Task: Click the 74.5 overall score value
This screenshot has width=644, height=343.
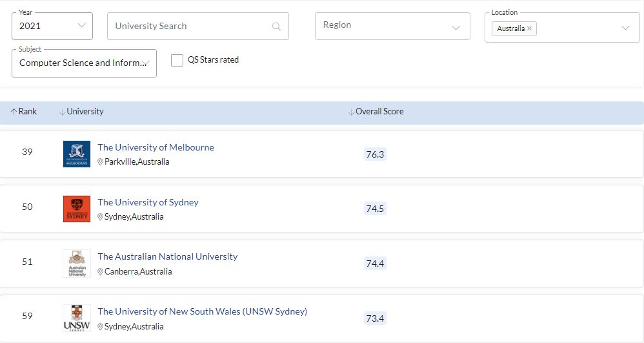Action: pyautogui.click(x=375, y=209)
